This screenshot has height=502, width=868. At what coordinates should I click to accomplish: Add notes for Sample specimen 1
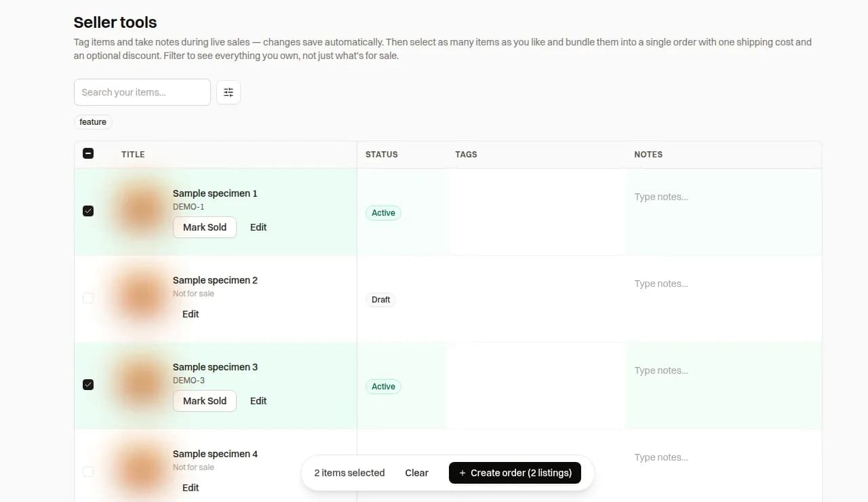724,212
